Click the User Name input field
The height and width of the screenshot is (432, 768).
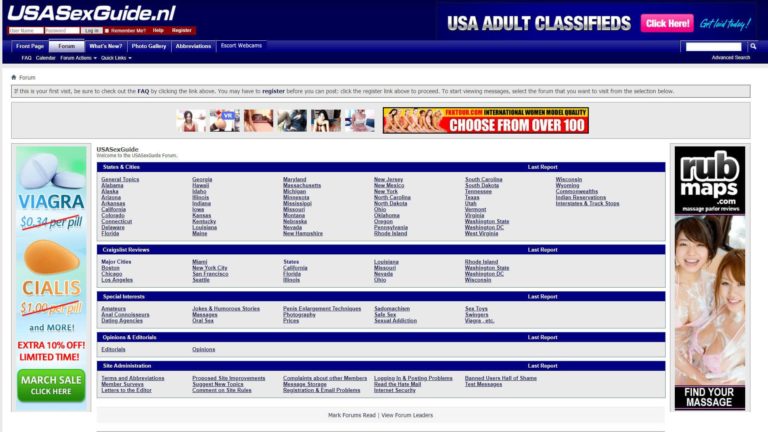(26, 30)
